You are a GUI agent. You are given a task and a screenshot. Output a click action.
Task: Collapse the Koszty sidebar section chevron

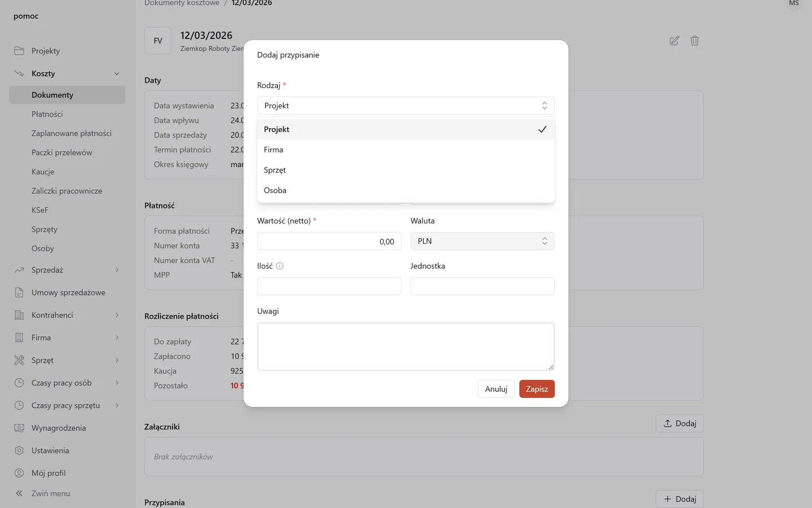(117, 73)
